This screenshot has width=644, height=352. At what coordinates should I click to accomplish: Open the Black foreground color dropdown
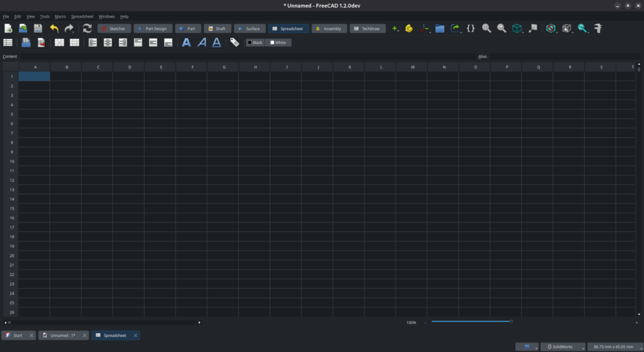(x=255, y=43)
